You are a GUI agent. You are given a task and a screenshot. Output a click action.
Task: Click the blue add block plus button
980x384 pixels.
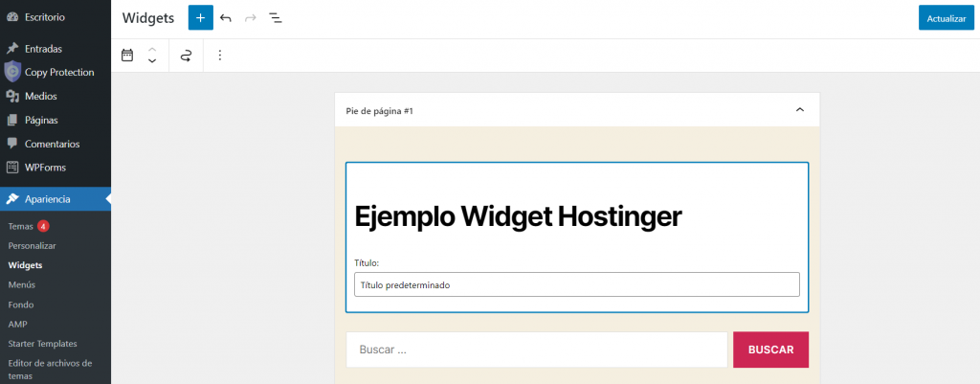click(x=201, y=17)
